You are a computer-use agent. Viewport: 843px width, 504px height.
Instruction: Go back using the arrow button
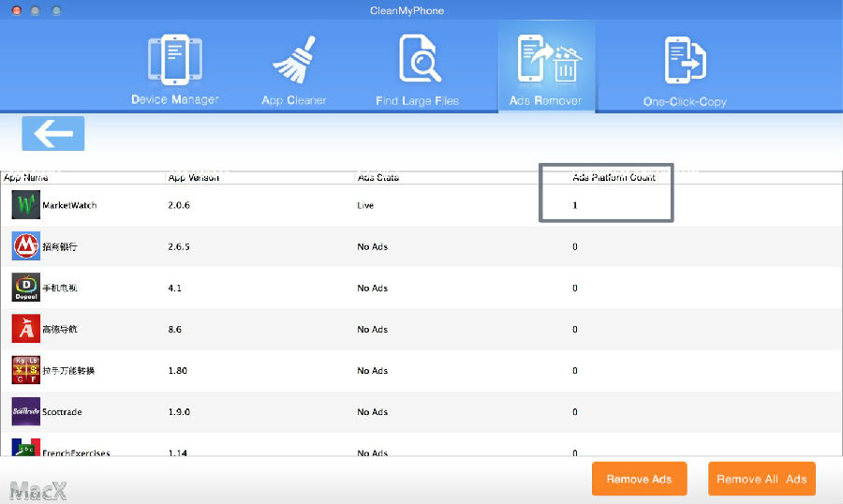coord(53,134)
